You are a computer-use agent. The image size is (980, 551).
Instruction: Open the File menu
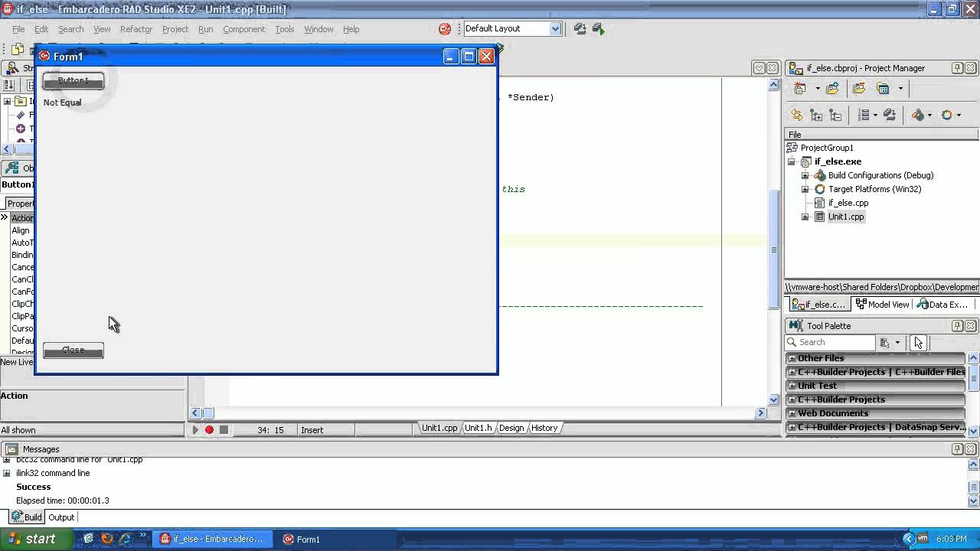(18, 29)
